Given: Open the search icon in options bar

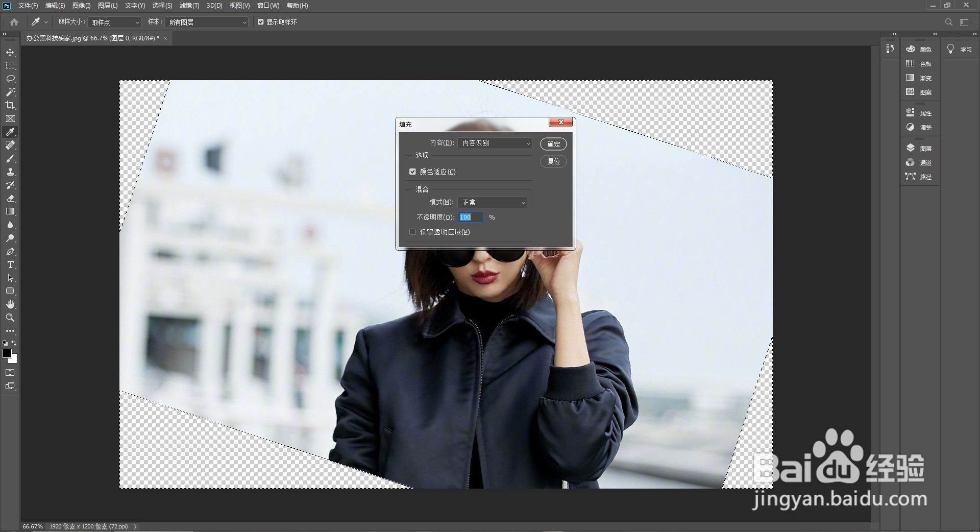Looking at the screenshot, I should (948, 22).
